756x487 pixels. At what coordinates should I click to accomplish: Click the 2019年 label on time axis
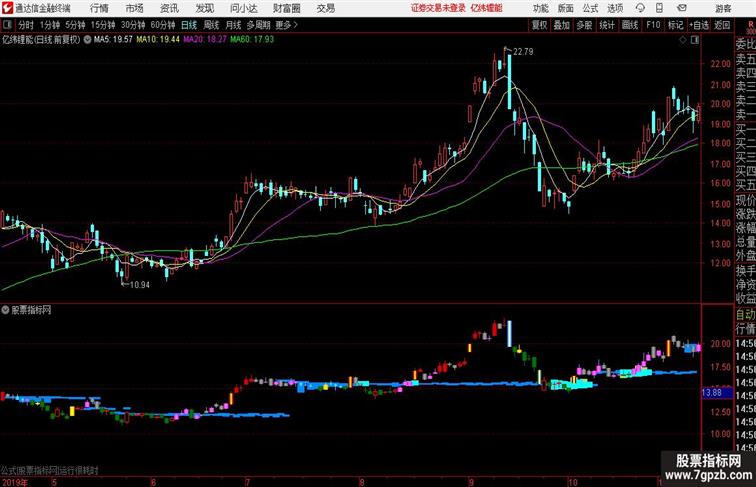[x=14, y=482]
